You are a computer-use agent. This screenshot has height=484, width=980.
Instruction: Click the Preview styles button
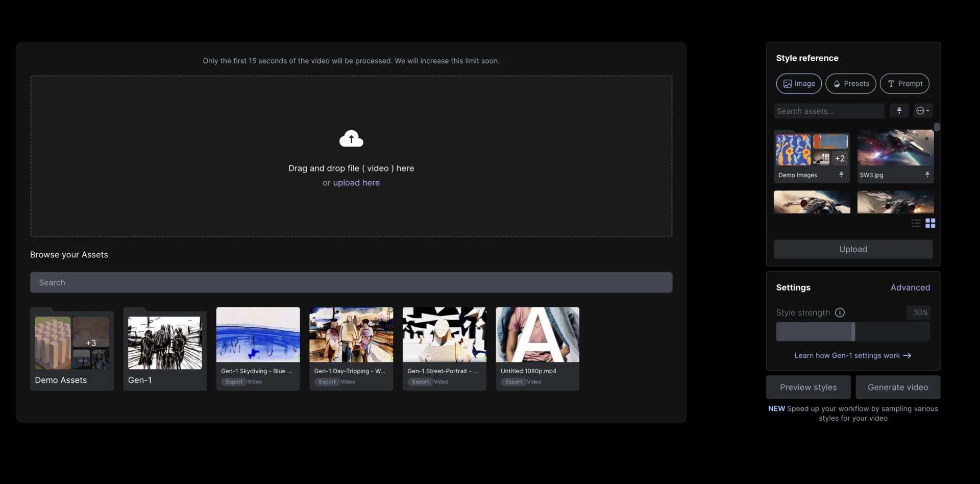pyautogui.click(x=808, y=388)
